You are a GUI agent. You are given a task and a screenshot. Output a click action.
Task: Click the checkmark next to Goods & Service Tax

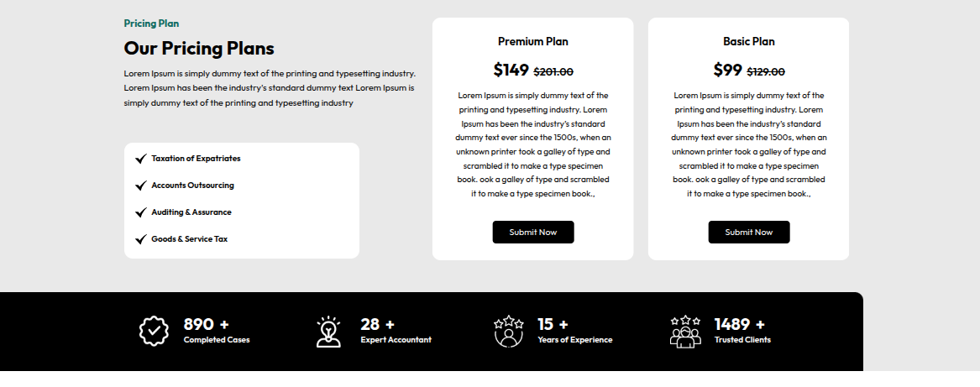[x=141, y=239]
